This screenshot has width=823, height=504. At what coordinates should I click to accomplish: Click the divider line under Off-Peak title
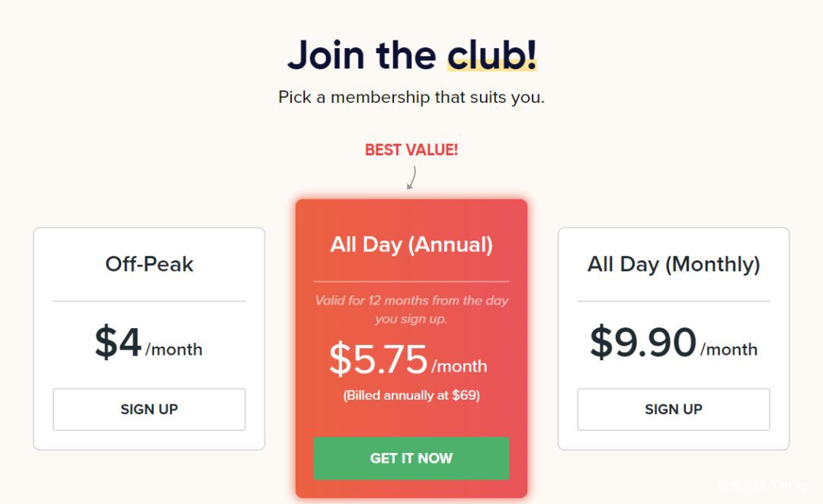[149, 301]
